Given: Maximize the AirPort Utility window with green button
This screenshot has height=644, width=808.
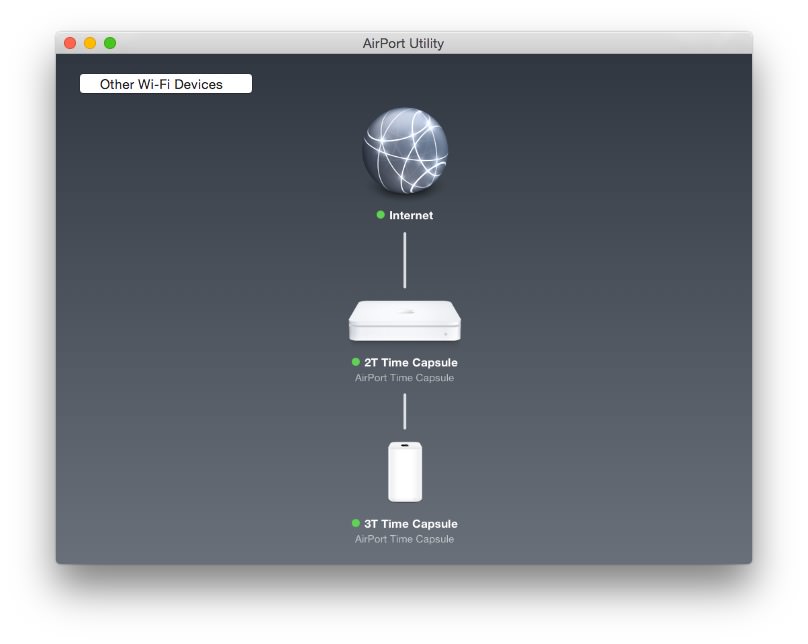Looking at the screenshot, I should click(x=110, y=43).
